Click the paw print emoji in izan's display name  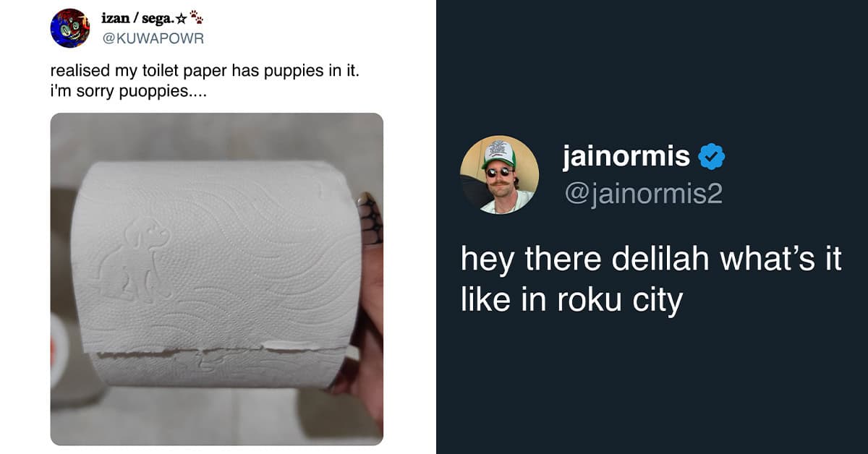click(x=195, y=17)
